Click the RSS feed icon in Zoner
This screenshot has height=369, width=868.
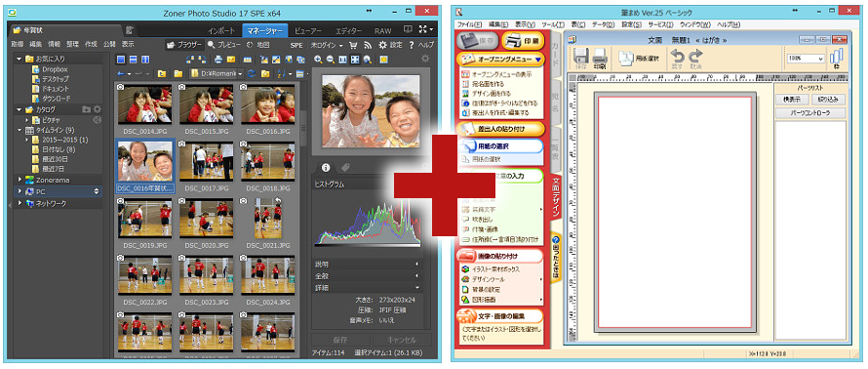pyautogui.click(x=368, y=45)
